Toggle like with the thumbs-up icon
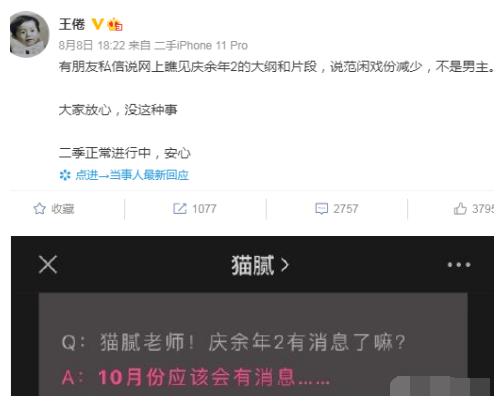This screenshot has width=504, height=406. pyautogui.click(x=460, y=209)
